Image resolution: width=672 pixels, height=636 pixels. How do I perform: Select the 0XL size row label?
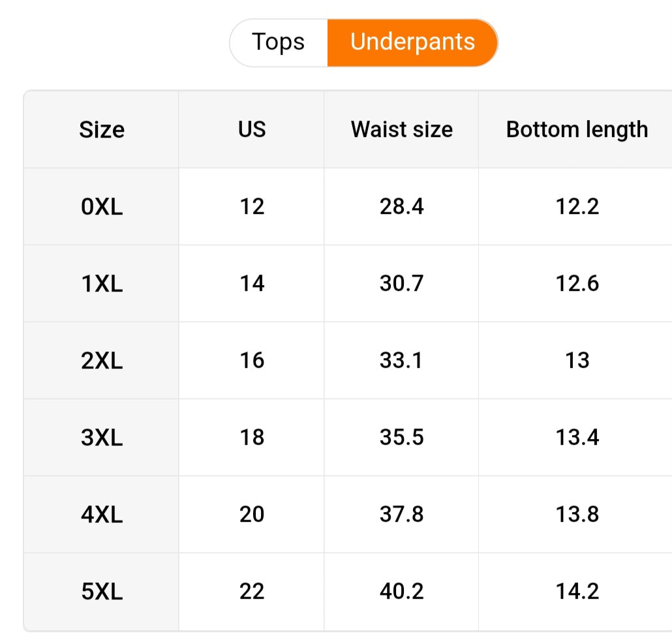pyautogui.click(x=102, y=207)
